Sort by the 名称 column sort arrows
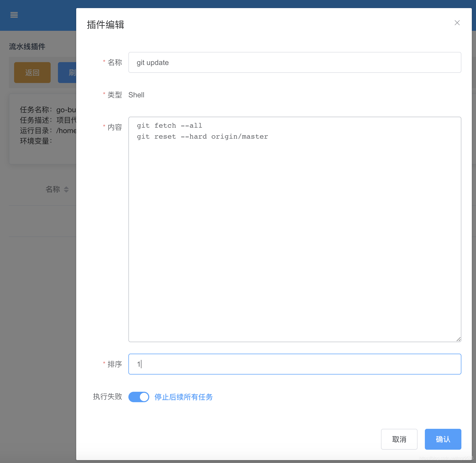 click(66, 189)
